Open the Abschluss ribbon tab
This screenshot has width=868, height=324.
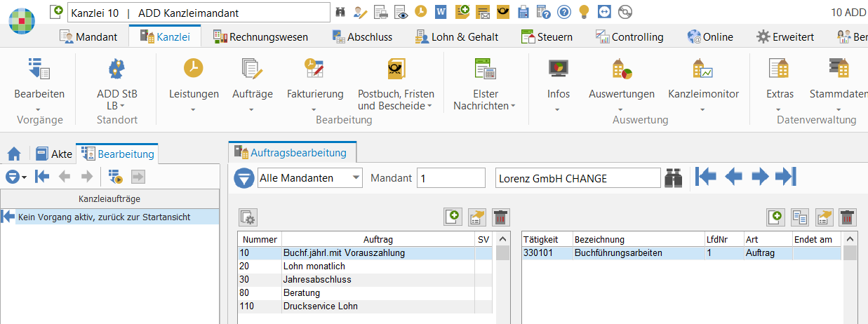362,36
